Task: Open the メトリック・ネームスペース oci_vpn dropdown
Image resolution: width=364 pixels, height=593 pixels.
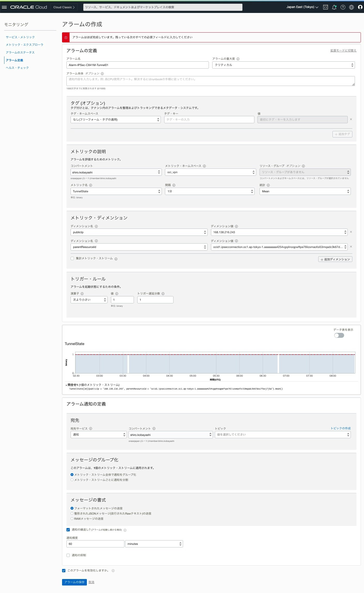Action: click(x=210, y=172)
